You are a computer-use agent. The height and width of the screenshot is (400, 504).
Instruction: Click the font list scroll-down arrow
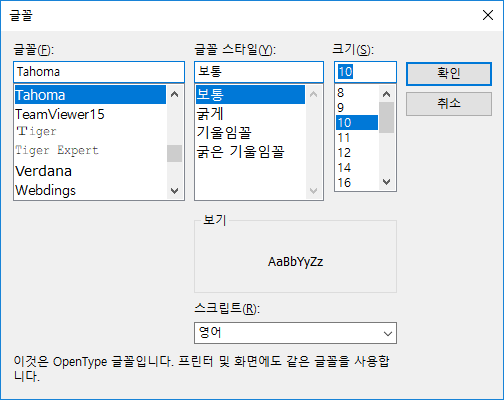(x=174, y=191)
